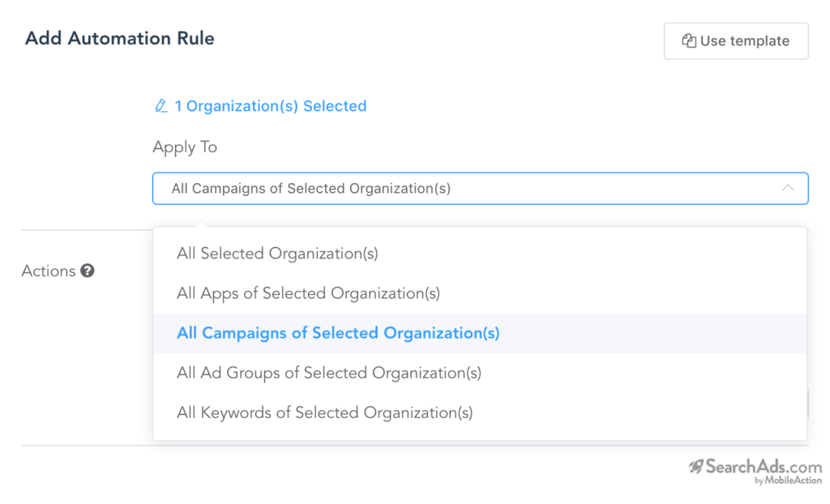Collapse the Apply To dropdown chevron arrow

tap(788, 188)
